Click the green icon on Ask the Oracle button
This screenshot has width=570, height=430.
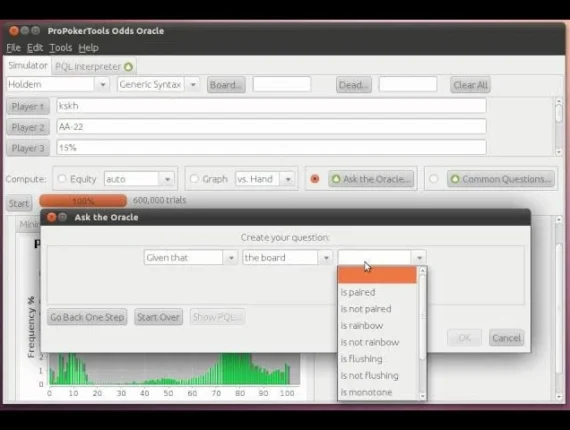click(x=336, y=179)
